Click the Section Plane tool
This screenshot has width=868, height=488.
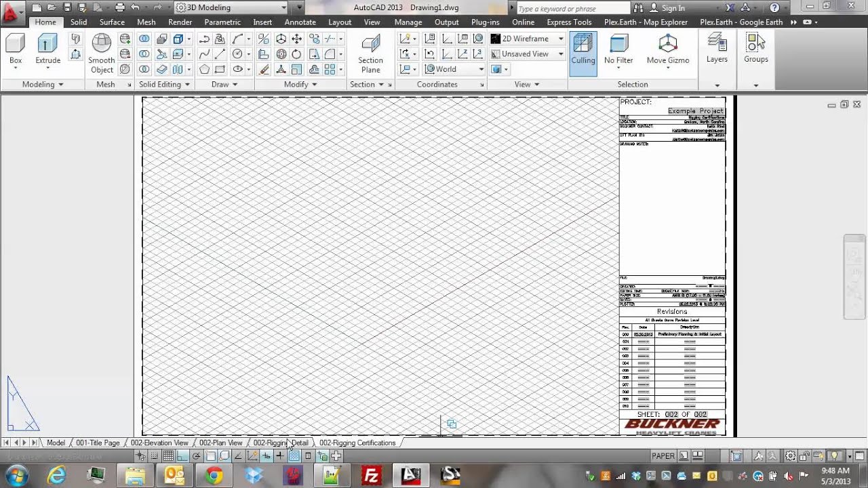click(x=370, y=54)
